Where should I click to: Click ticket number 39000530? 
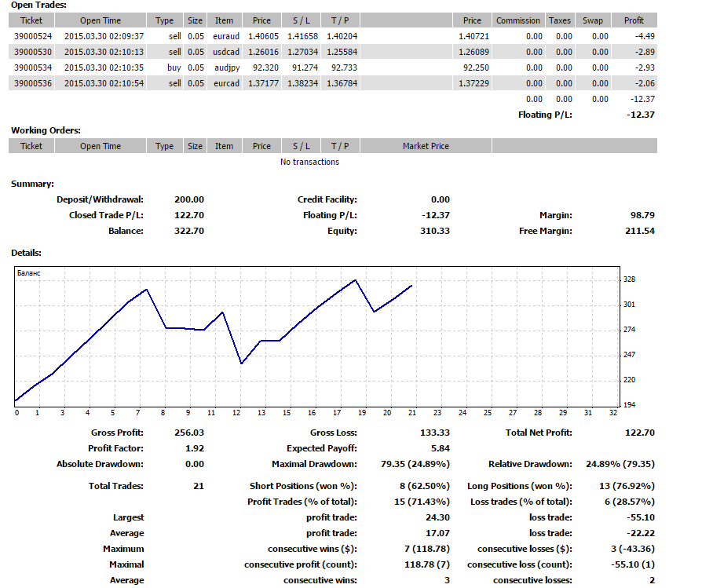(x=33, y=52)
